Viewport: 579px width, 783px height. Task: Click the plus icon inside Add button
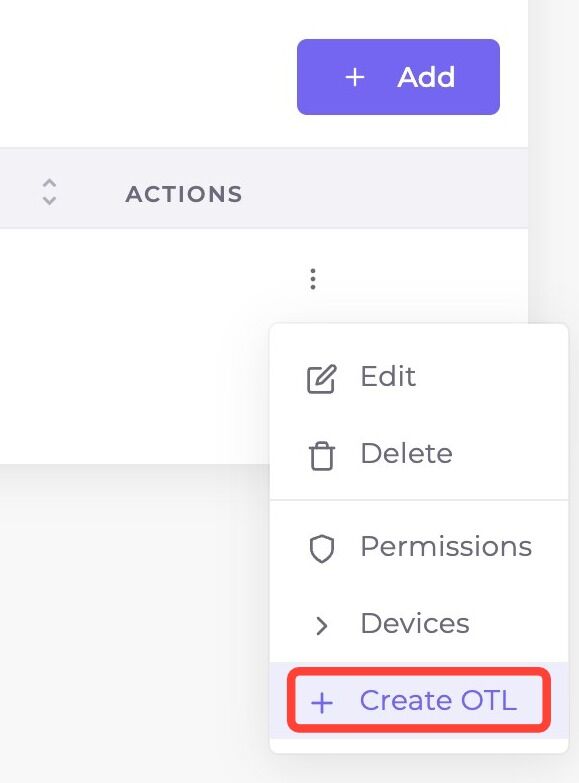click(x=355, y=77)
